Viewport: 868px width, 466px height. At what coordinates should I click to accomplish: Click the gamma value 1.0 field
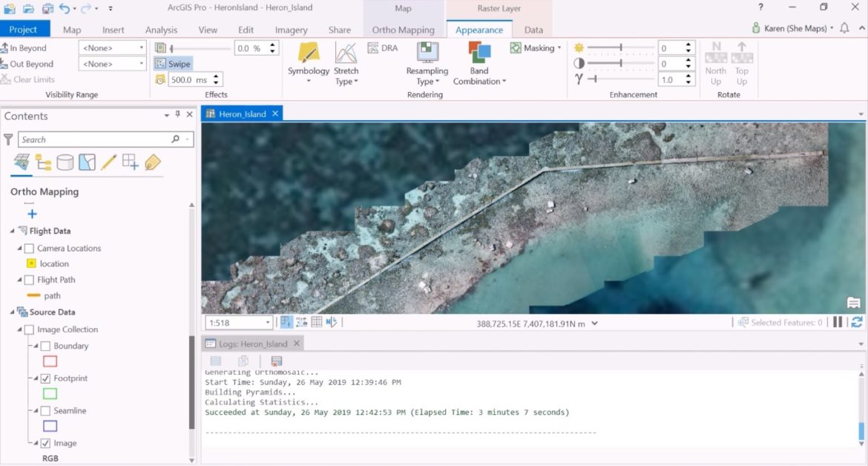pos(671,79)
